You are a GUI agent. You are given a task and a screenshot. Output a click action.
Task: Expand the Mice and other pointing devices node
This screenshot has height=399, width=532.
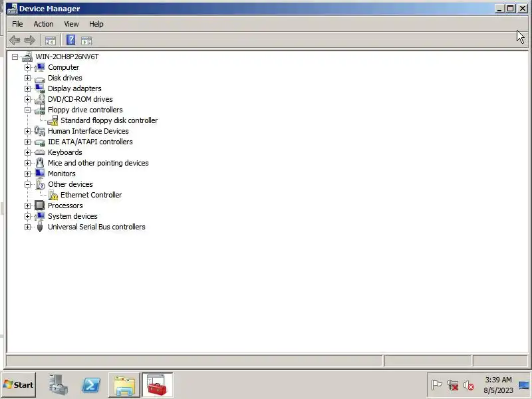[x=27, y=163]
